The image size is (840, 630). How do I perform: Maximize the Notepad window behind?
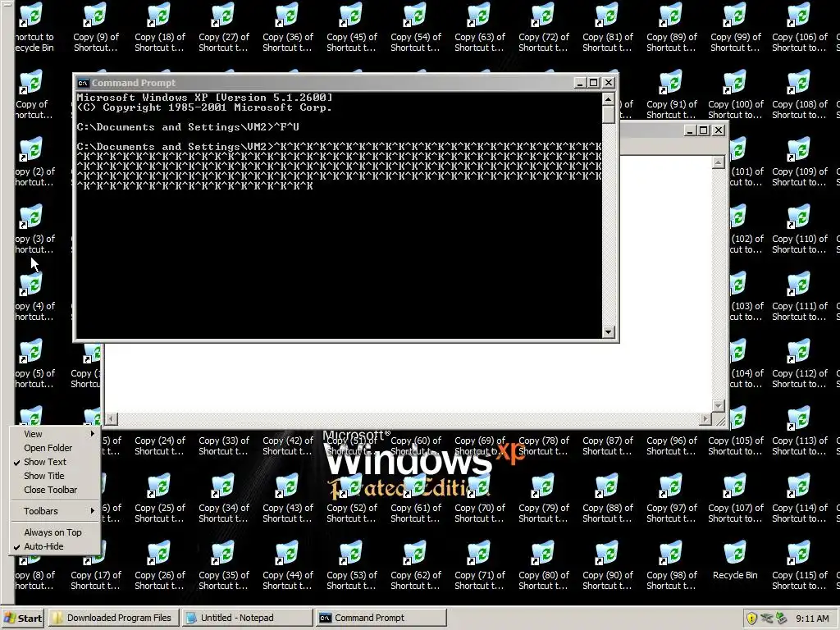(x=704, y=130)
